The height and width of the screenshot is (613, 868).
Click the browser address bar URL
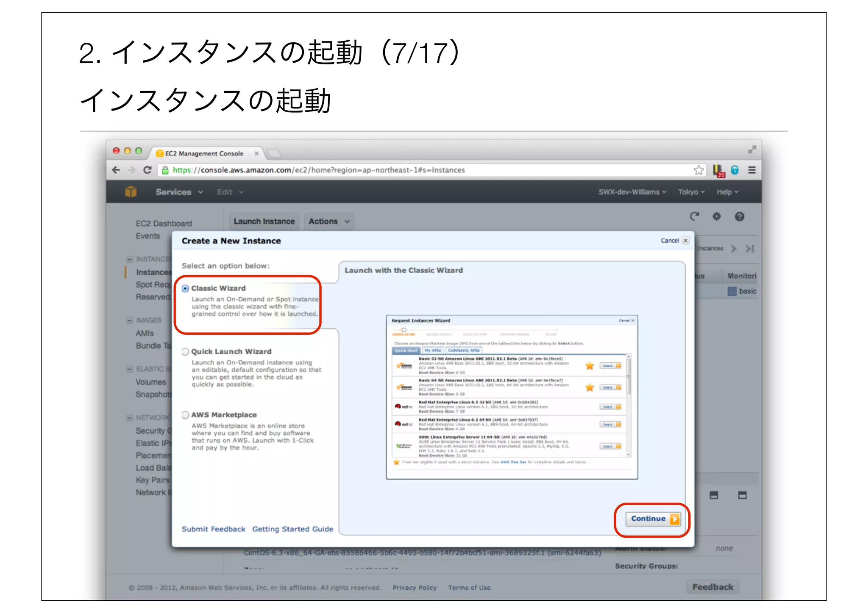click(x=318, y=170)
